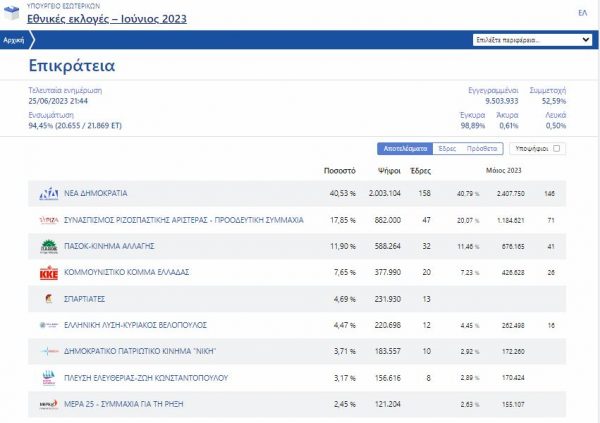Click the 25/06/2023 21:44 update timestamp
Image resolution: width=600 pixels, height=423 pixels.
[x=58, y=101]
